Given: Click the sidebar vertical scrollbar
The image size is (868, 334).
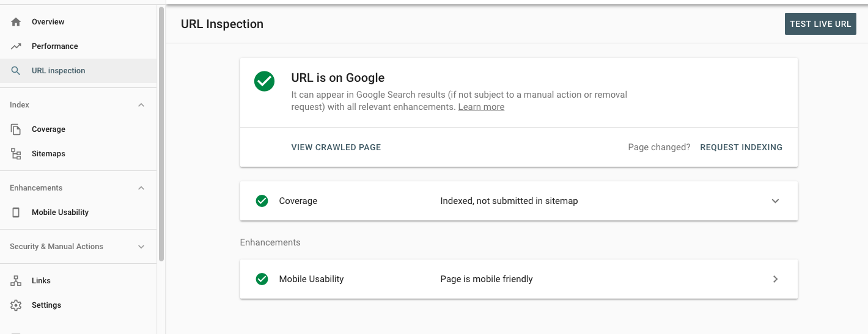Looking at the screenshot, I should [x=161, y=134].
